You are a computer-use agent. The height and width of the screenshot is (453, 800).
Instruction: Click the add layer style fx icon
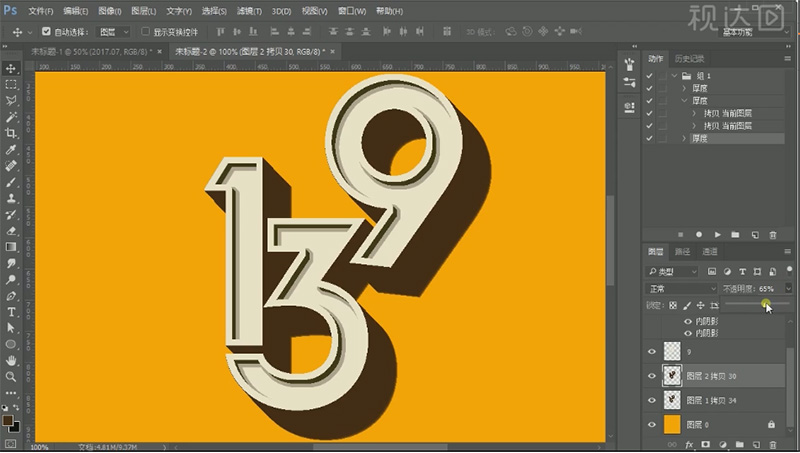[x=688, y=443]
